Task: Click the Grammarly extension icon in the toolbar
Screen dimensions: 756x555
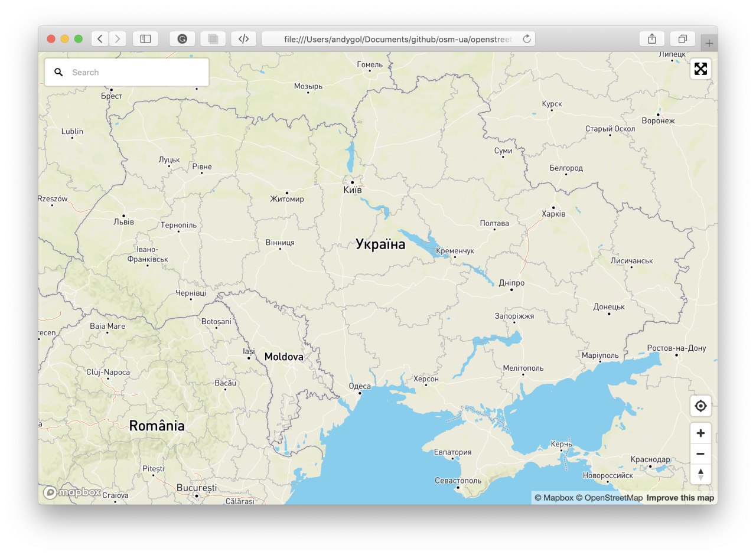Action: 183,39
